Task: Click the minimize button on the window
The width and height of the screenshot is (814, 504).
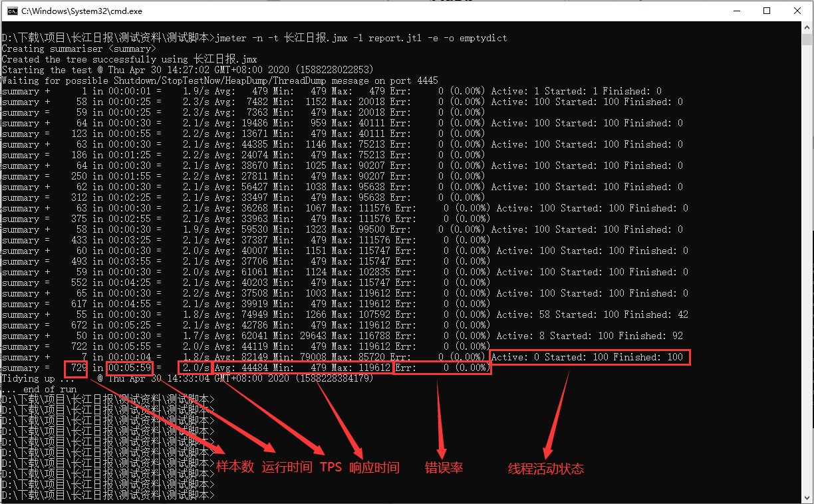Action: click(738, 11)
